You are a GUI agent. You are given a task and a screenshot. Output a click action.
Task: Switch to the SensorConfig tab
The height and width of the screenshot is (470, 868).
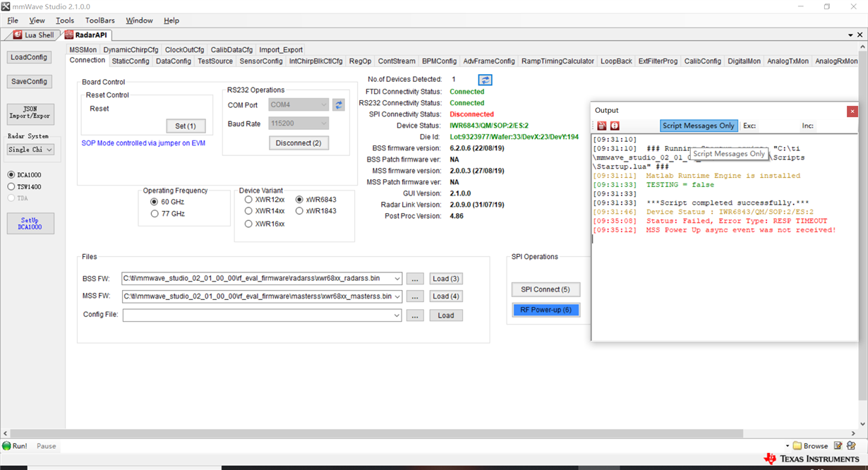coord(261,61)
